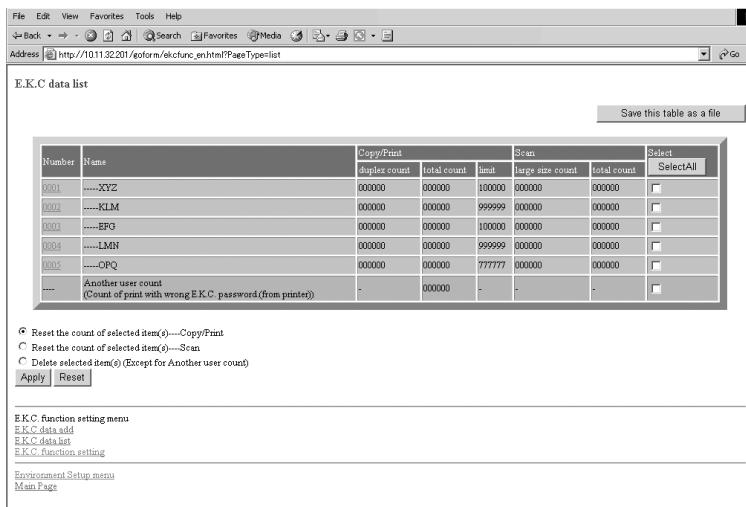The width and height of the screenshot is (746, 507).
Task: Open the Forward button history dropdown arrow
Action: (76, 36)
